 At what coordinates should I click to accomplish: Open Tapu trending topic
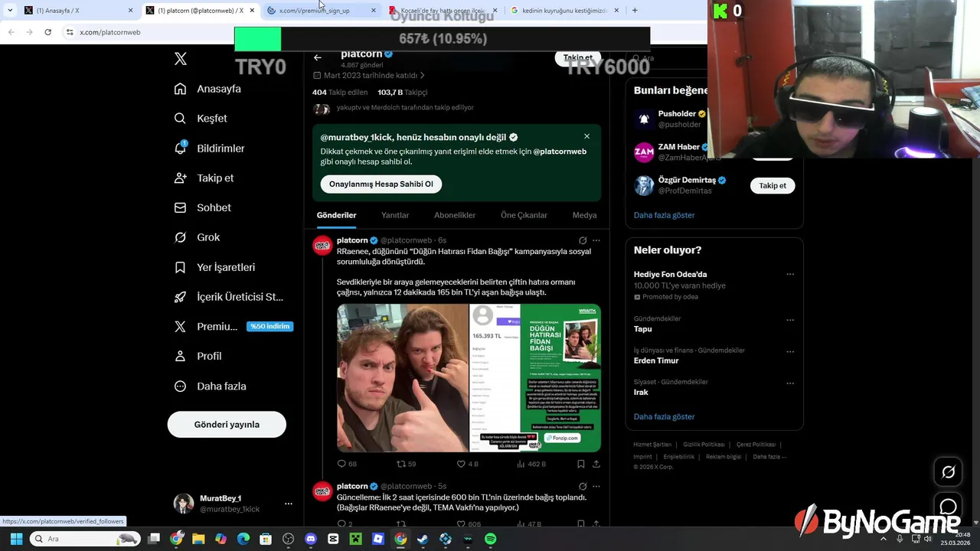click(x=643, y=329)
